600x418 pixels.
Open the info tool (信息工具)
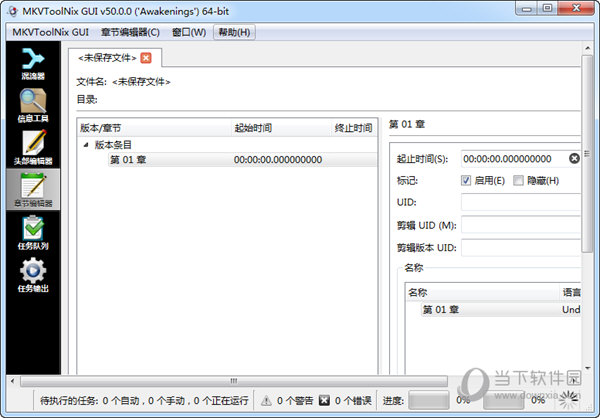(x=33, y=105)
